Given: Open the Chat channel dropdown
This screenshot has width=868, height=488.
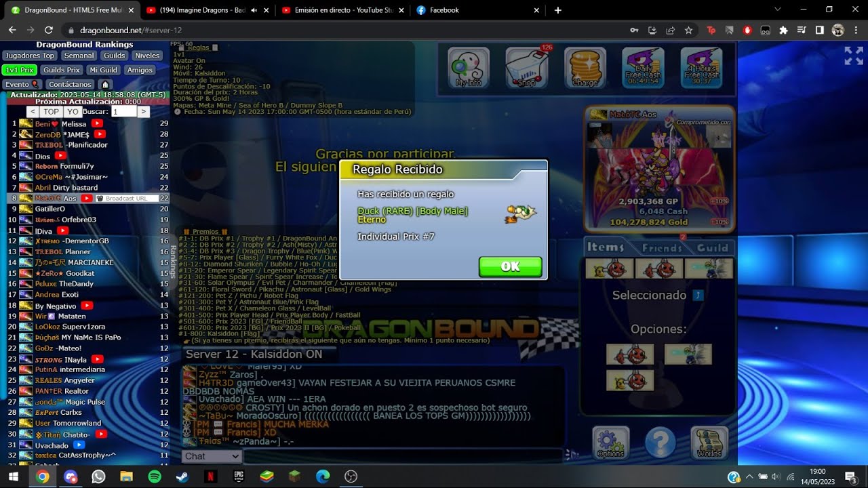Looking at the screenshot, I should click(211, 456).
